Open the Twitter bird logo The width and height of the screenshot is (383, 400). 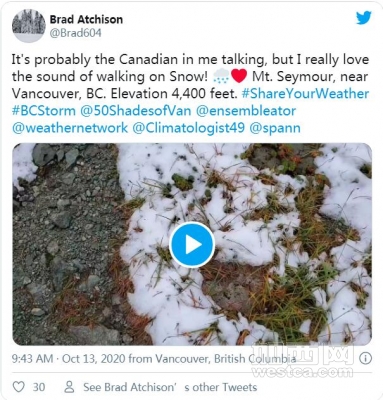click(x=363, y=17)
